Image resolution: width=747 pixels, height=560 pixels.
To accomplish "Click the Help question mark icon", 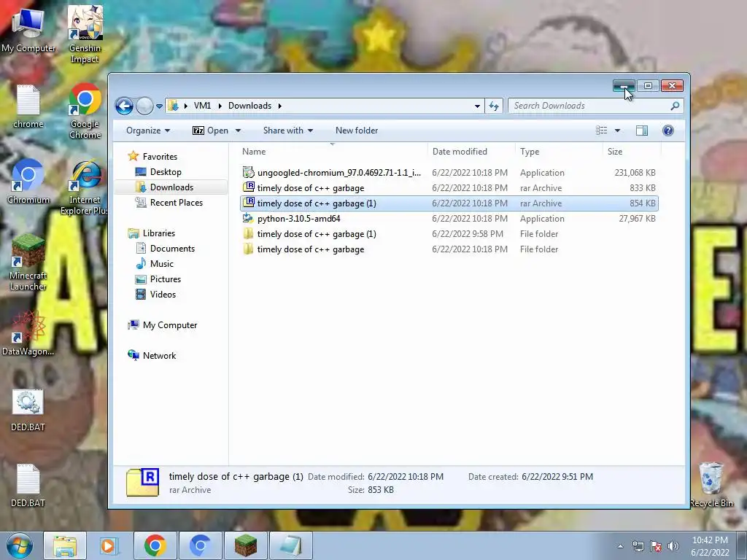I will click(668, 131).
